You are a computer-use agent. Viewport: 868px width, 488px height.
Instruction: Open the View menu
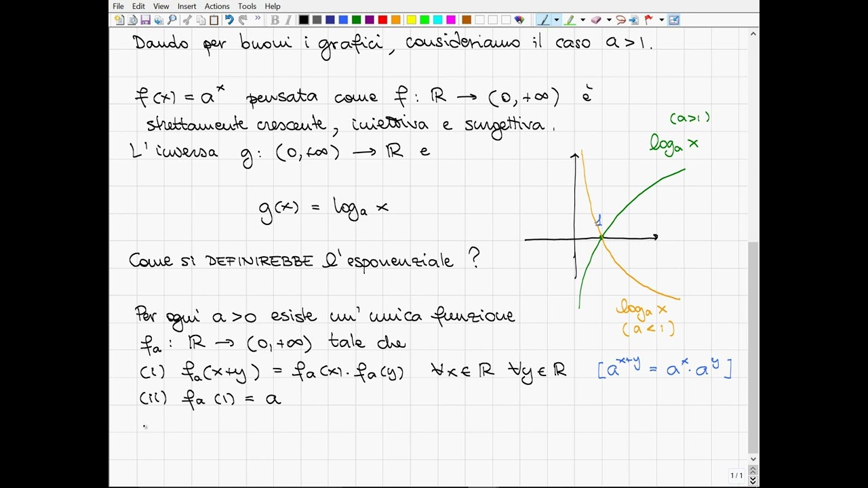coord(161,6)
